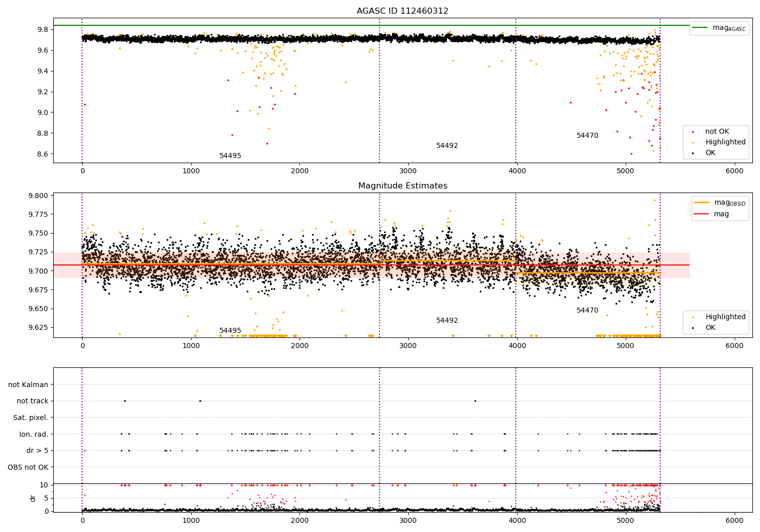Click the '4000' x-tick under the bottom plot
Viewport: 760px width, 532px height.
click(517, 521)
